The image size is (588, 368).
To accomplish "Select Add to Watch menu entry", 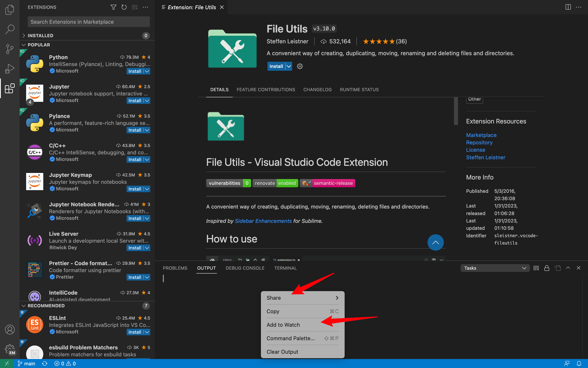I will 303,325.
